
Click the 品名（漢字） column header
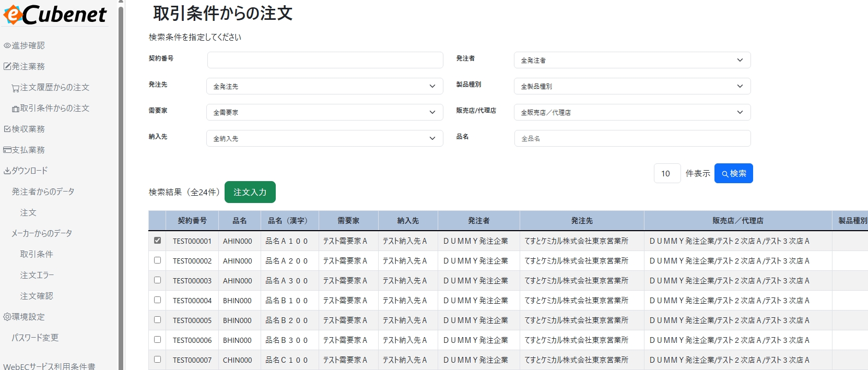[x=289, y=221]
